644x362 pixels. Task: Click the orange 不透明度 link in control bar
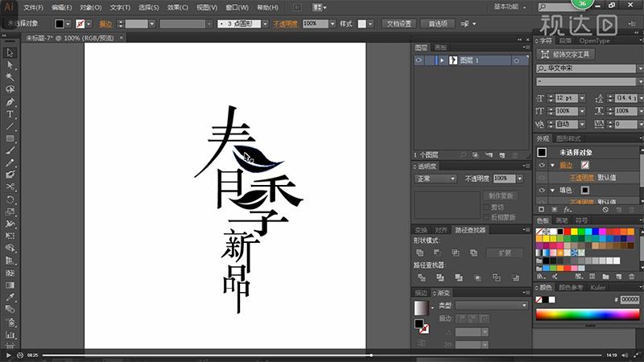coord(286,24)
